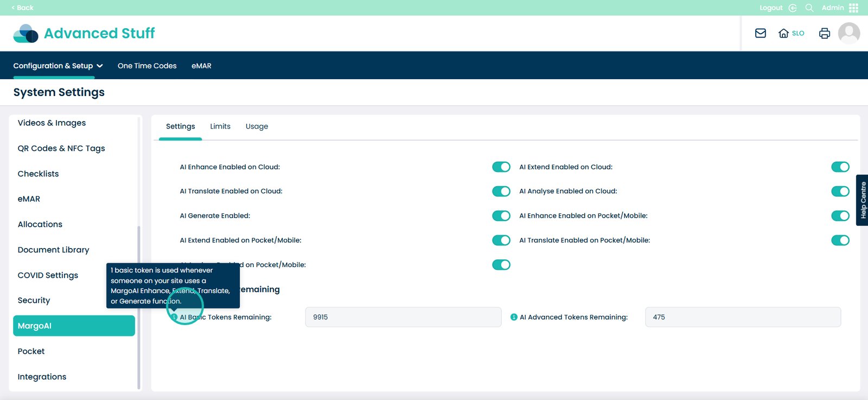868x400 pixels.
Task: Open the Help Centre side panel
Action: click(862, 200)
